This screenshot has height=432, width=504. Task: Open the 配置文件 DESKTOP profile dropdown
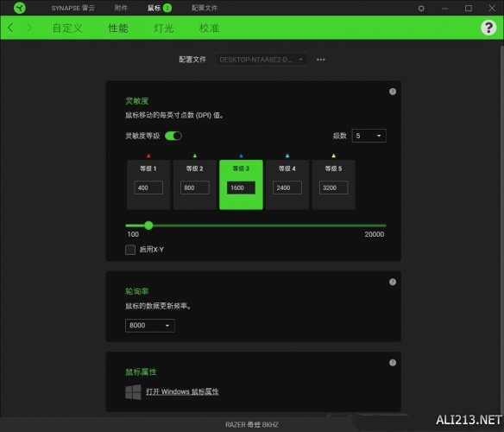pyautogui.click(x=261, y=60)
